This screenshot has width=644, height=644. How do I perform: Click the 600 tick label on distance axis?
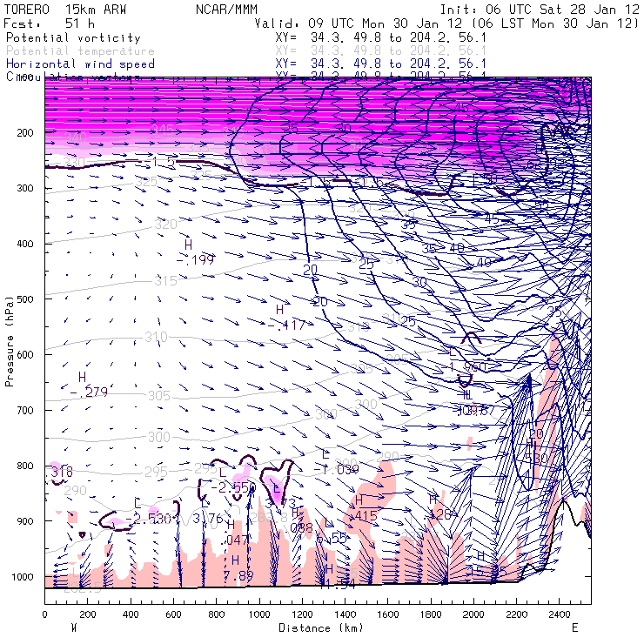(173, 614)
